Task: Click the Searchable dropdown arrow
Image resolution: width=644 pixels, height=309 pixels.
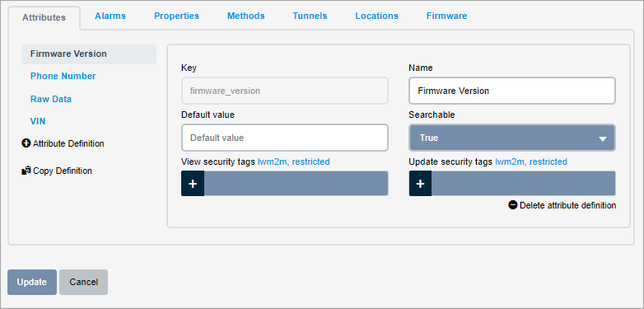Action: (603, 139)
